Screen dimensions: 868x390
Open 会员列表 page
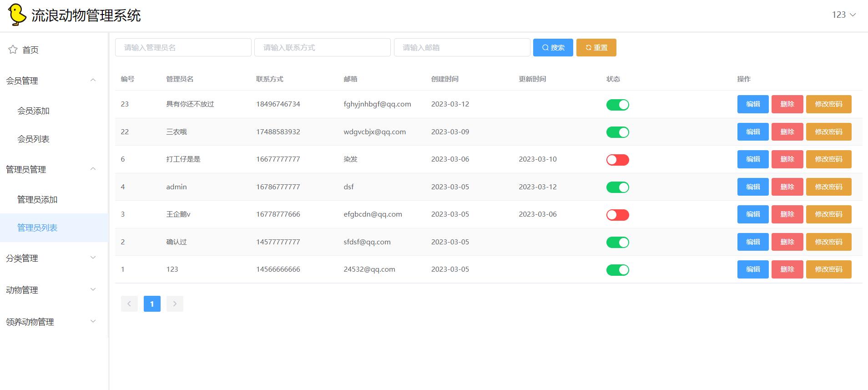pyautogui.click(x=54, y=139)
